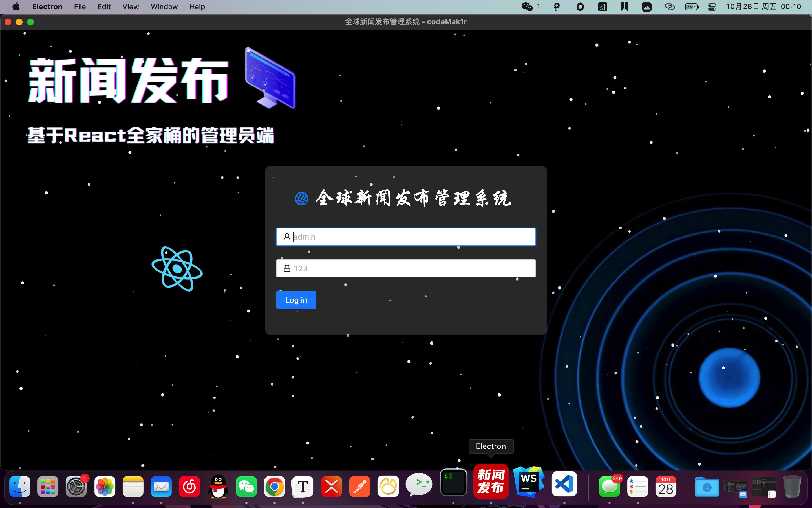Viewport: 812px width, 508px height.
Task: Click the purple monitor illustration
Action: pyautogui.click(x=270, y=78)
